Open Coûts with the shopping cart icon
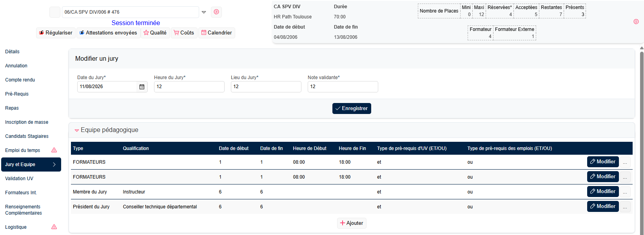 184,33
